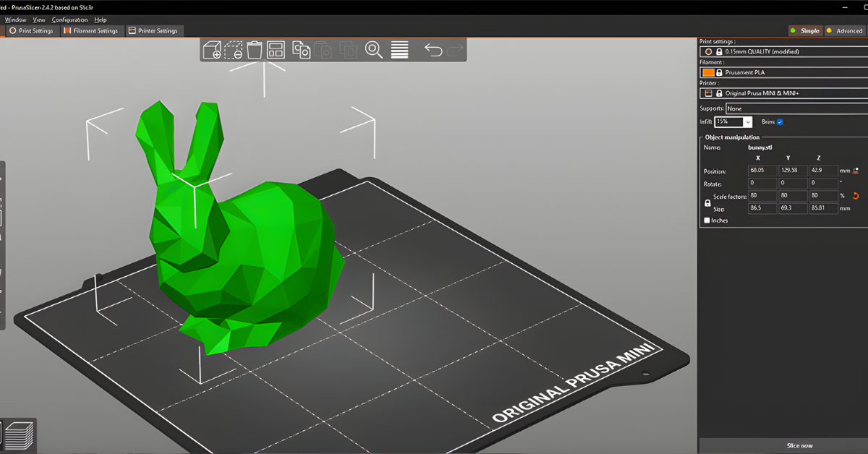Image resolution: width=868 pixels, height=454 pixels.
Task: Click the Arrange objects icon
Action: pyautogui.click(x=278, y=50)
